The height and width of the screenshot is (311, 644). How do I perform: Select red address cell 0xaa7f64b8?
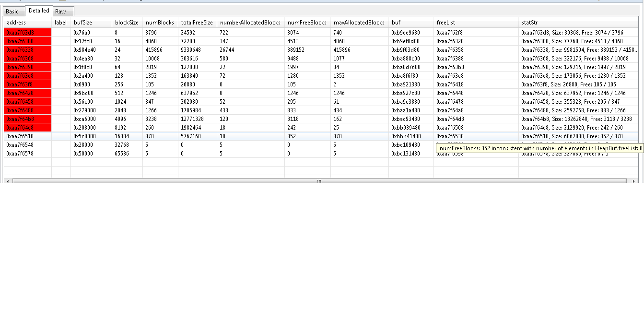click(x=27, y=119)
